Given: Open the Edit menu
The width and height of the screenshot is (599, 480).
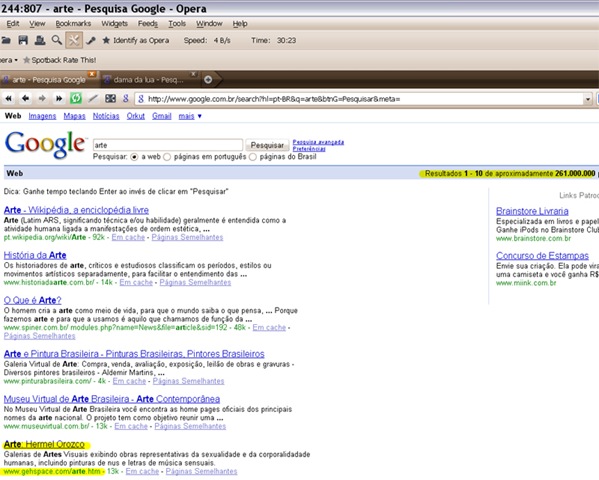Looking at the screenshot, I should (13, 24).
